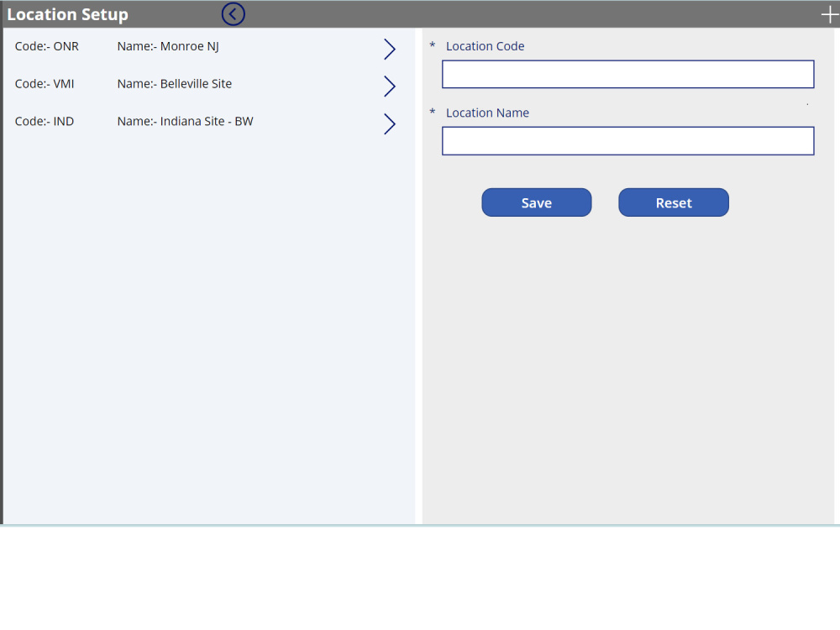Reset the location form
The width and height of the screenshot is (840, 630).
coord(674,202)
